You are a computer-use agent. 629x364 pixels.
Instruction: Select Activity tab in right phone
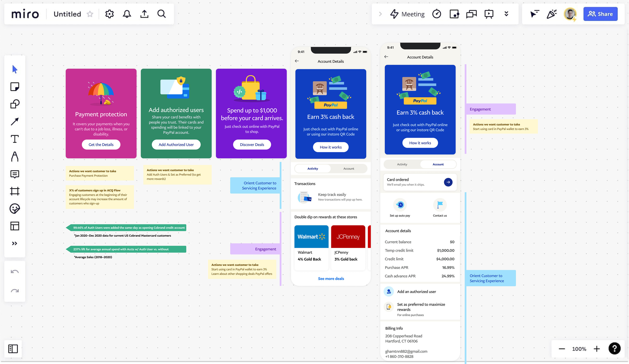click(402, 164)
